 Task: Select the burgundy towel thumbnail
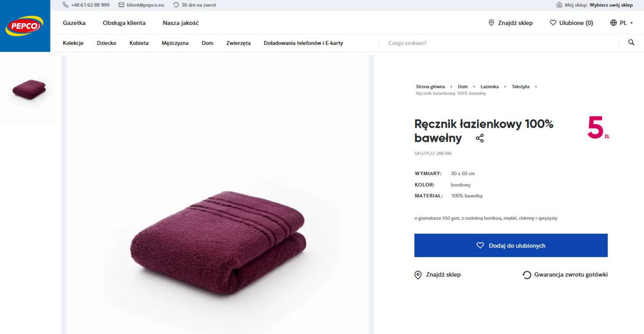click(x=29, y=89)
